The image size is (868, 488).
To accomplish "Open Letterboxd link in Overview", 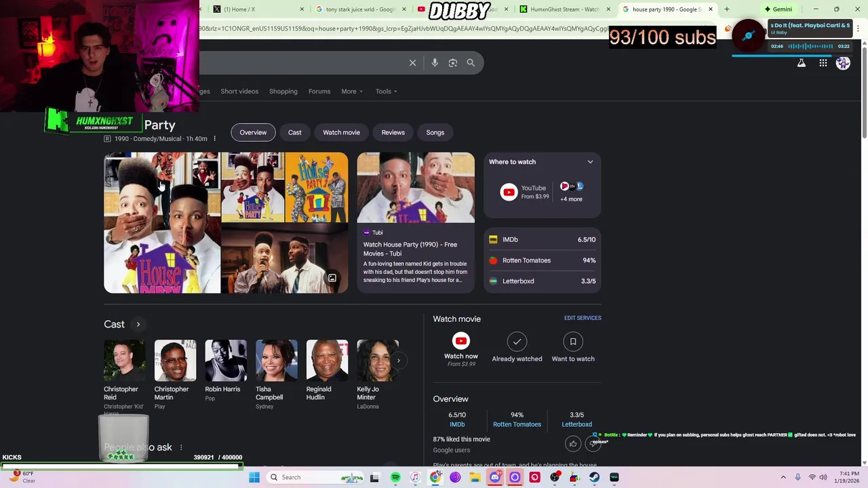I will click(x=576, y=424).
